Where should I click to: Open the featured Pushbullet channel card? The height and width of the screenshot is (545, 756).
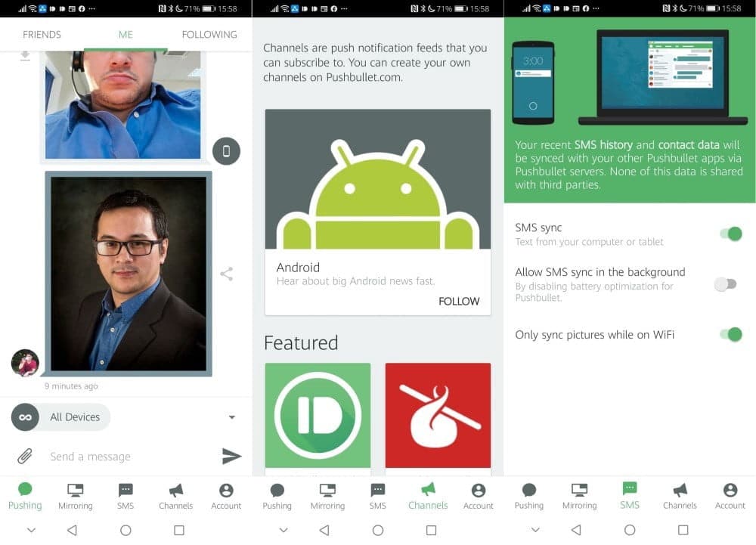tap(318, 416)
